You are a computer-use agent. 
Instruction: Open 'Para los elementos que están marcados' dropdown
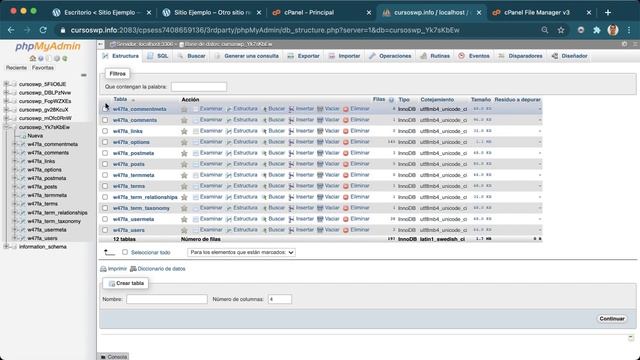tap(241, 253)
